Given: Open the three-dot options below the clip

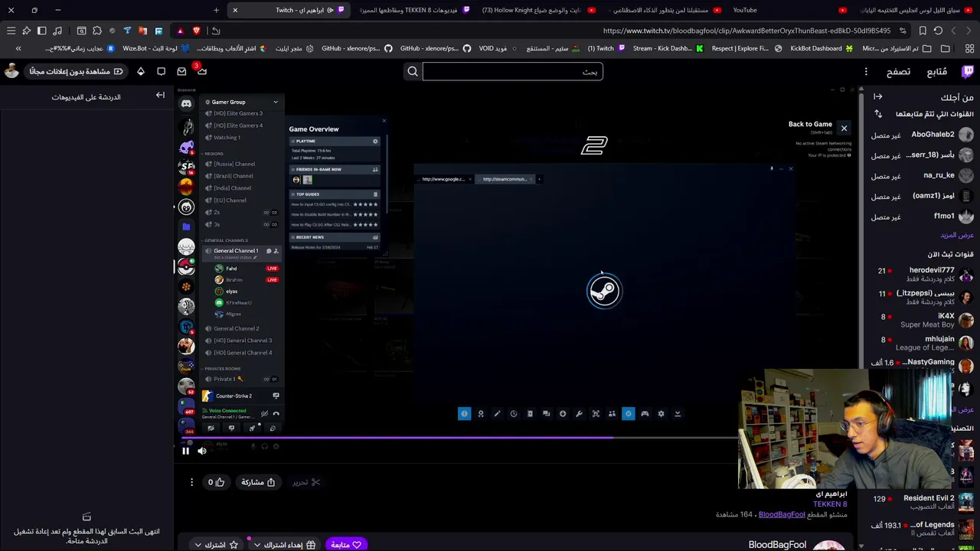Looking at the screenshot, I should coord(191,482).
